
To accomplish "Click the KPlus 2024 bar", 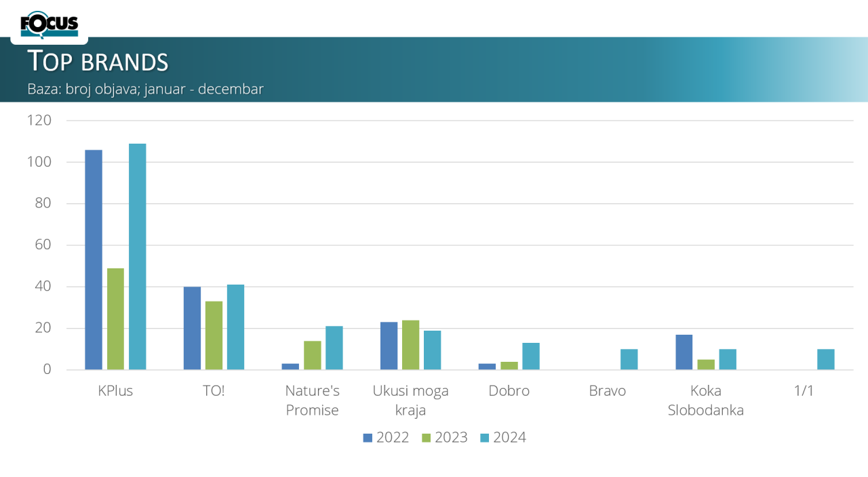I will click(x=138, y=257).
